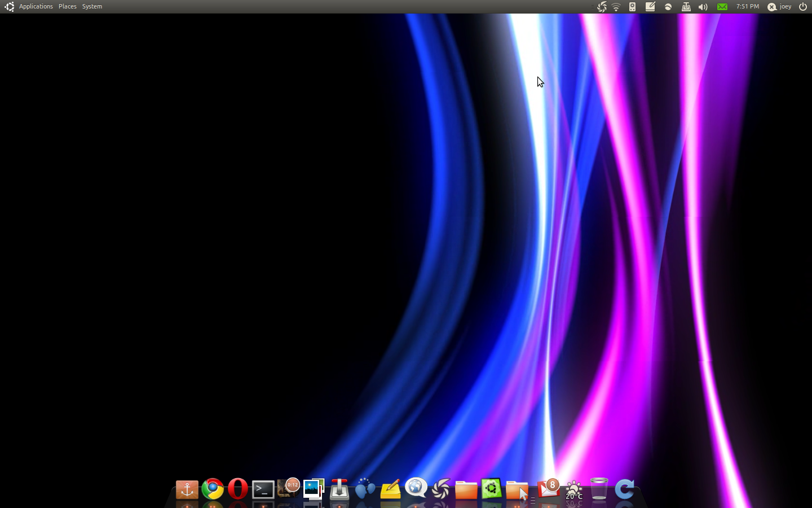Open the Applications menu

(36, 7)
